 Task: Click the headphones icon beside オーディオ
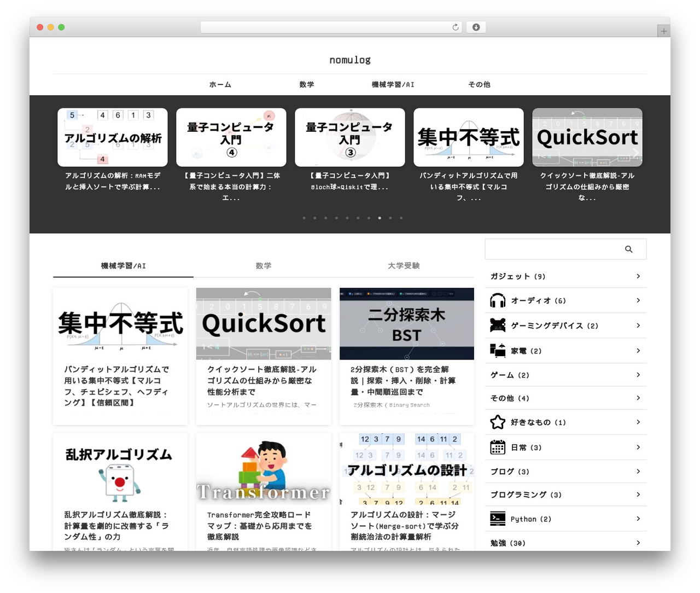tap(498, 300)
